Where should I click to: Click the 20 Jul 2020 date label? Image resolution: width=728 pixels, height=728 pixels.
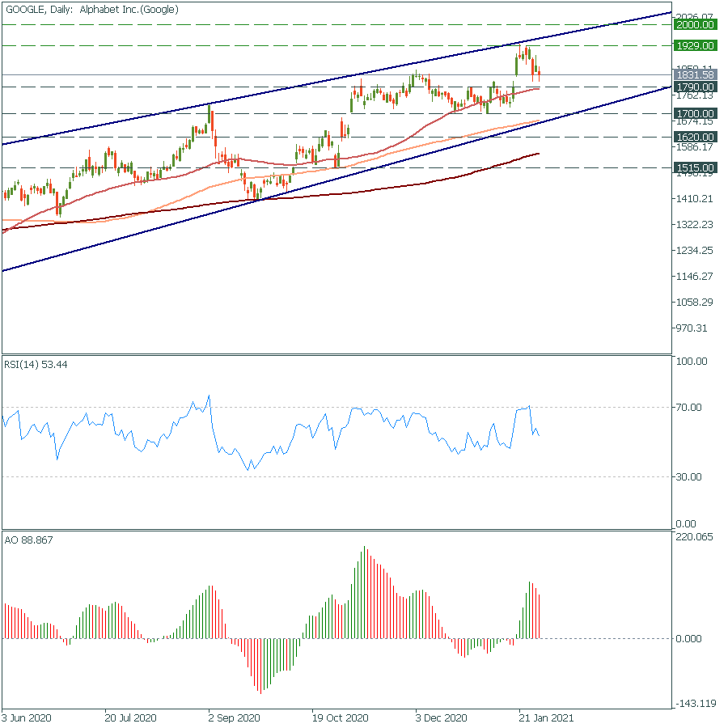[130, 718]
